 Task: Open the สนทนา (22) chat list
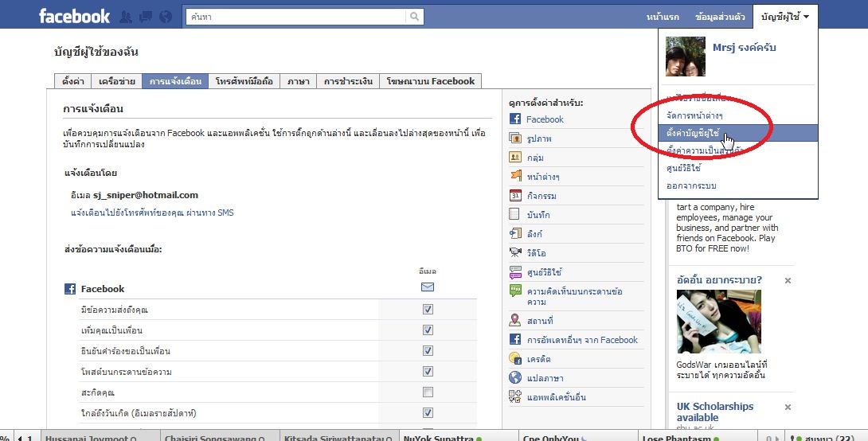[x=827, y=436]
